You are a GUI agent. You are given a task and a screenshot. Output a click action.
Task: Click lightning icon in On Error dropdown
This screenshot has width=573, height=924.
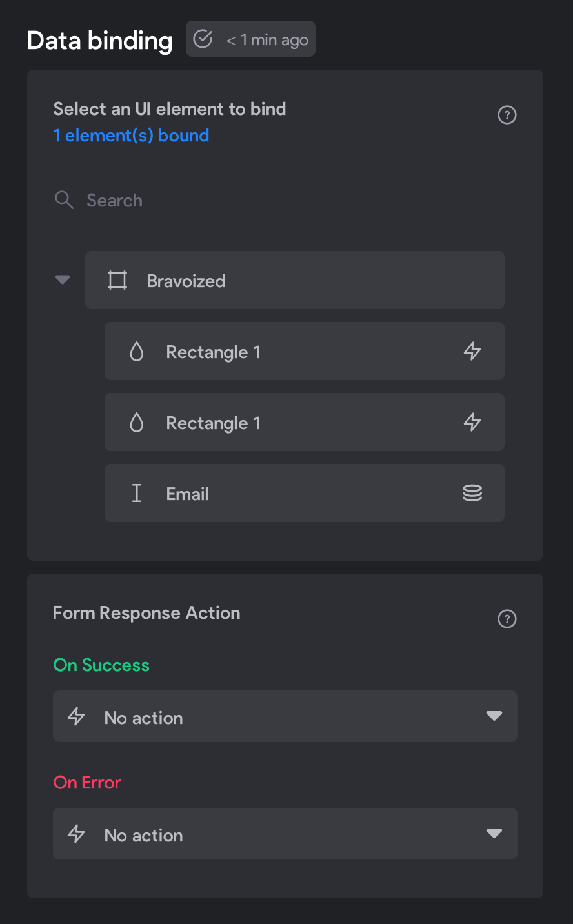[x=76, y=834]
